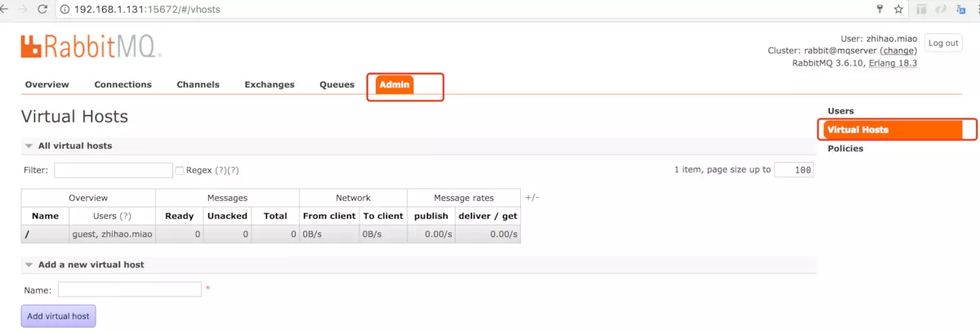Click the "RabbitMQ 3.6.10, Erlang 18.3" version text

854,63
